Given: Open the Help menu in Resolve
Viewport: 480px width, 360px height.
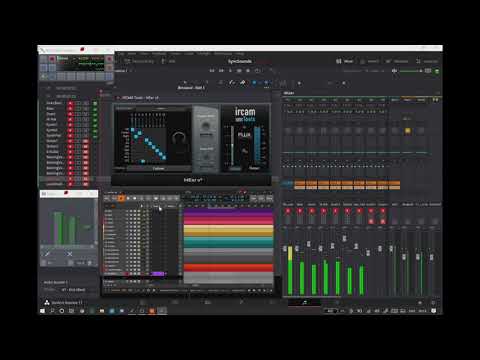Looking at the screenshot, I should click(240, 53).
